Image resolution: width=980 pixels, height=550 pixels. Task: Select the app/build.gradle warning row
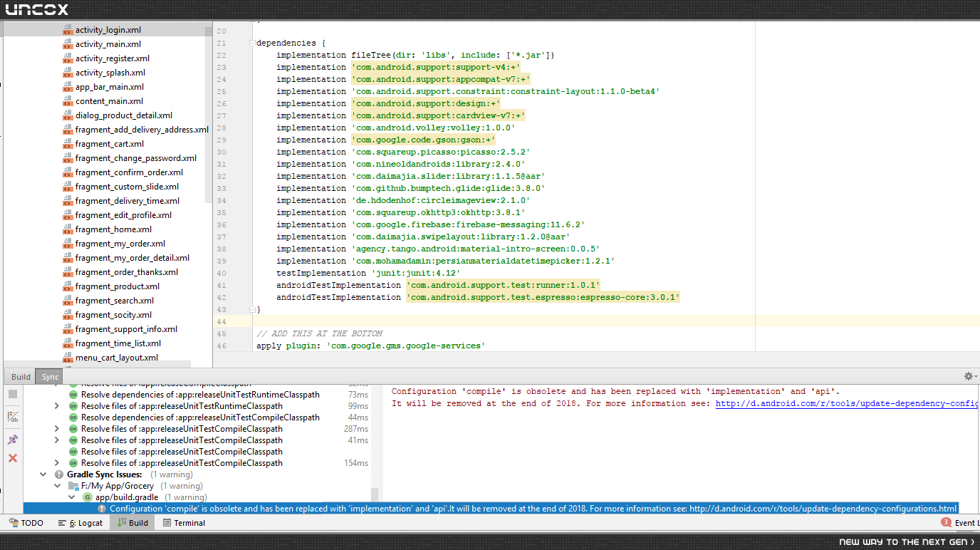pos(197,497)
